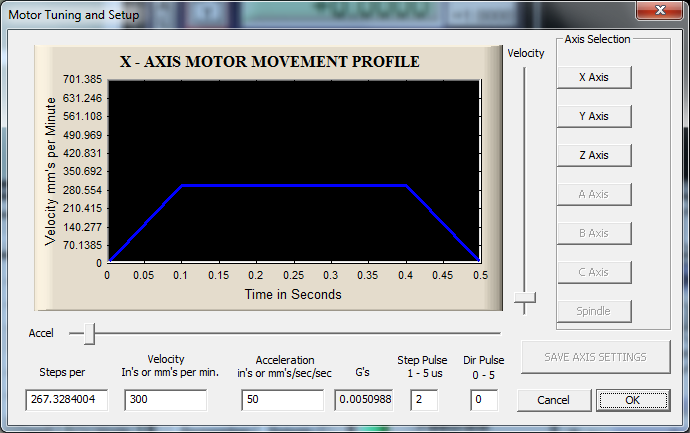Select the Y Axis button
Screen dimensions: 690x433
pyautogui.click(x=594, y=116)
